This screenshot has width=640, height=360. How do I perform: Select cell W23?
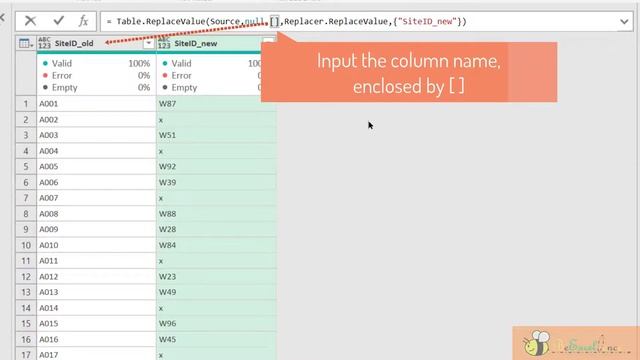tap(216, 277)
